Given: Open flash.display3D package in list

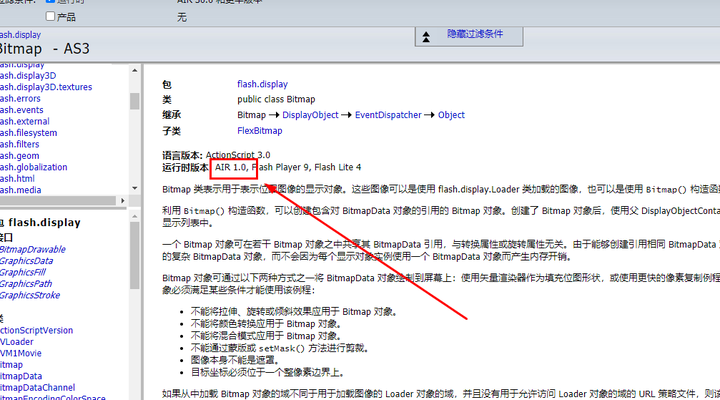Looking at the screenshot, I should point(28,75).
